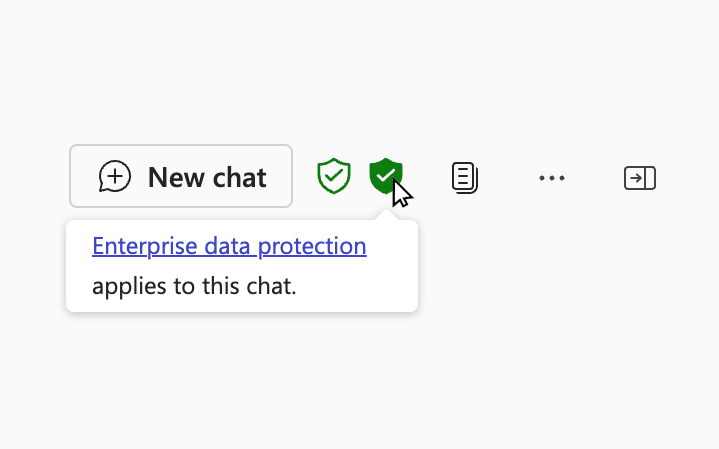Image resolution: width=719 pixels, height=449 pixels.
Task: Click the 'New chat' label text
Action: [x=207, y=177]
